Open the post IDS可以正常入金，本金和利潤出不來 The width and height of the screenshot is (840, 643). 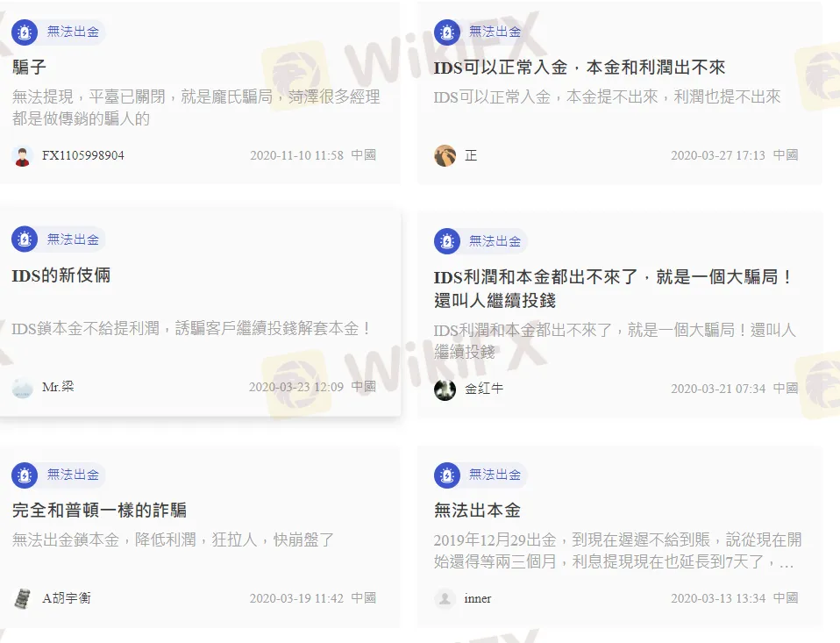579,68
